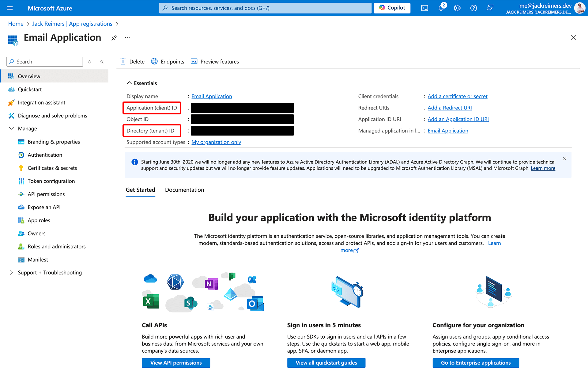Focus the top search resources field
Screen dimensions: 588x368
[265, 8]
